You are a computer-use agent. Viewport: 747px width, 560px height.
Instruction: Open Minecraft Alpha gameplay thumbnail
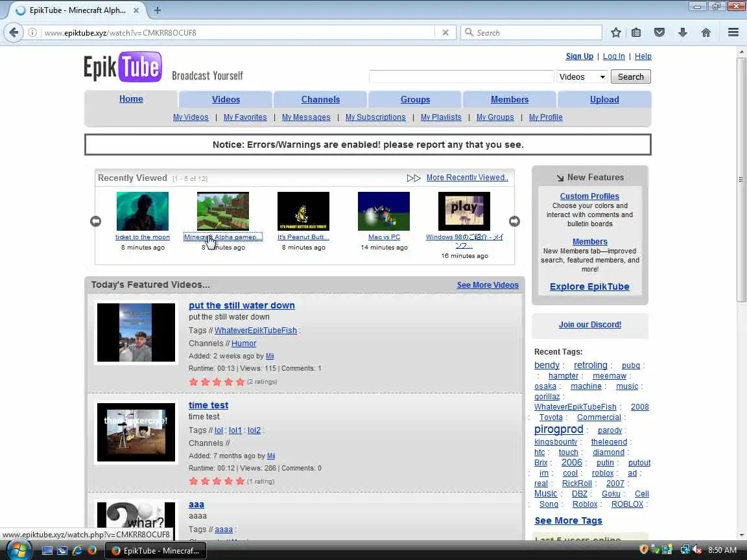(x=223, y=211)
